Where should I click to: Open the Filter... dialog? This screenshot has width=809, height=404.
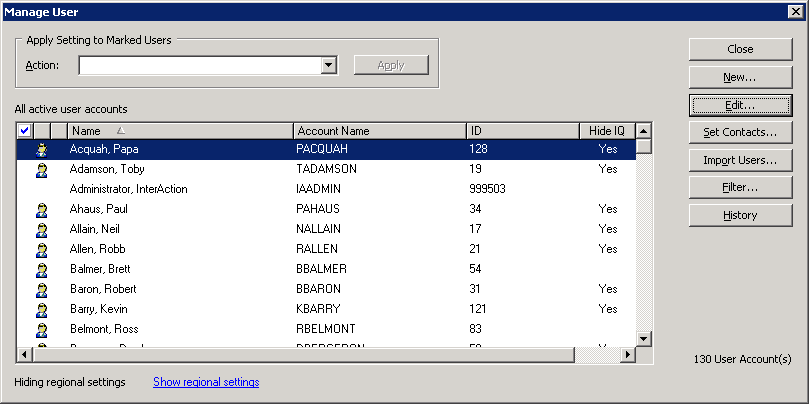coord(740,187)
